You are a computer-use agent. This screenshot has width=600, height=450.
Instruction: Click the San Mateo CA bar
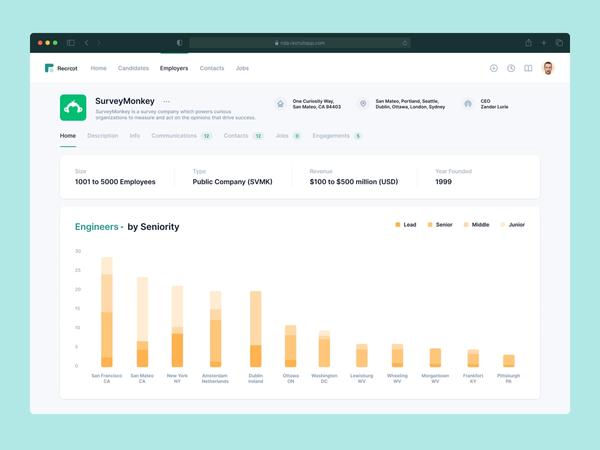142,322
